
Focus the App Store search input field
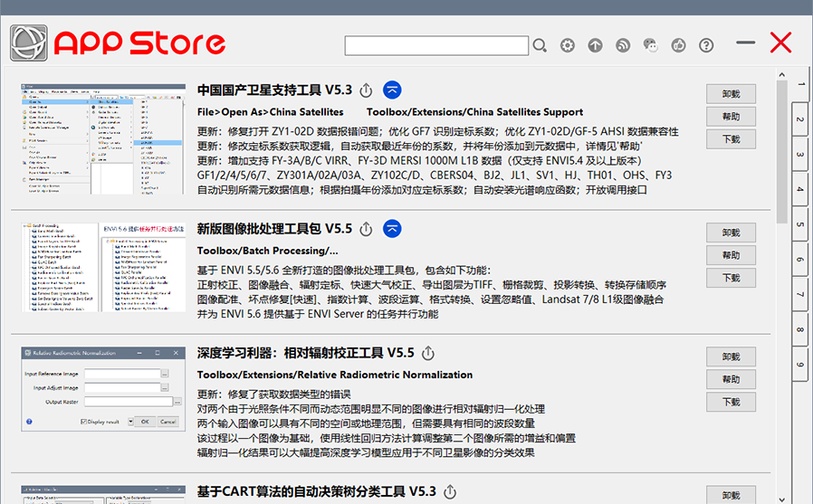[x=436, y=45]
